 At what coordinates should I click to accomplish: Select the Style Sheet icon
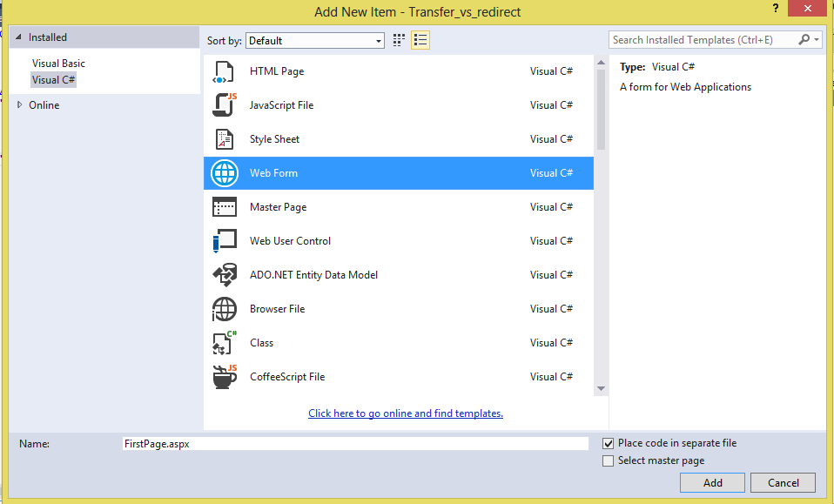(x=224, y=138)
